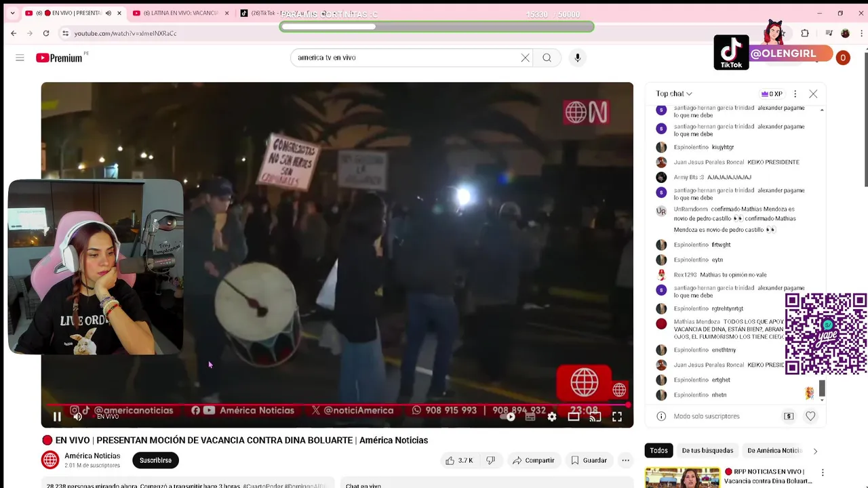The width and height of the screenshot is (868, 488).
Task: Close the EN VIVO PRESENTAN browser tab
Action: coord(119,13)
